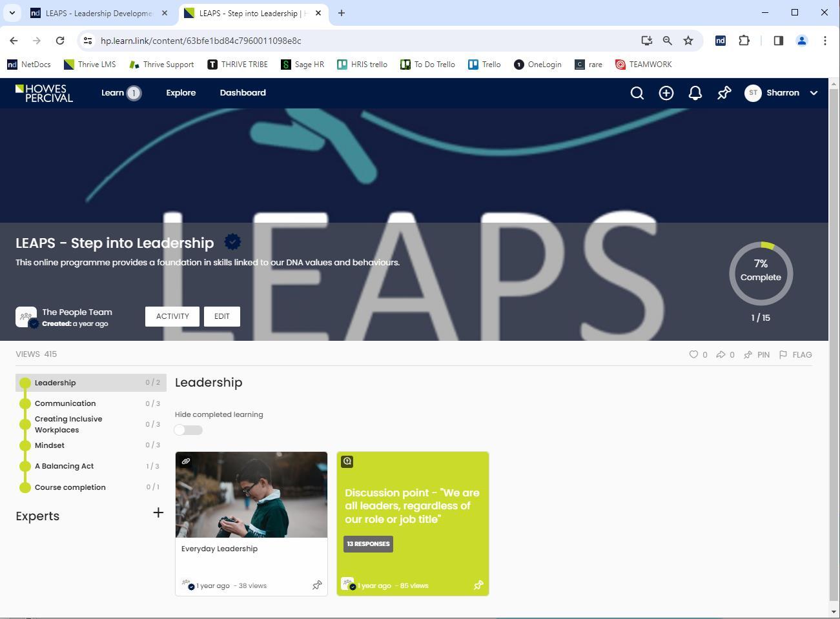Open the OneLogin bookmark
Viewport: 840px width, 619px height.
point(537,65)
